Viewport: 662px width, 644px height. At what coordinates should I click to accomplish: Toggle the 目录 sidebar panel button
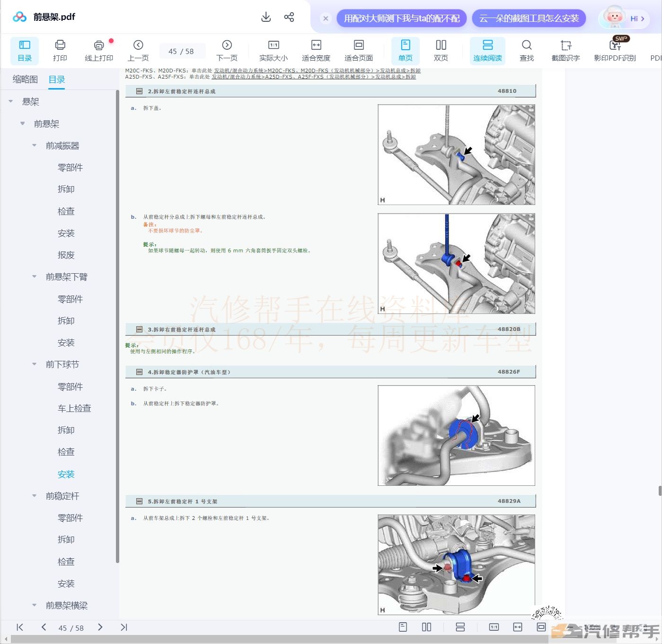coord(25,51)
